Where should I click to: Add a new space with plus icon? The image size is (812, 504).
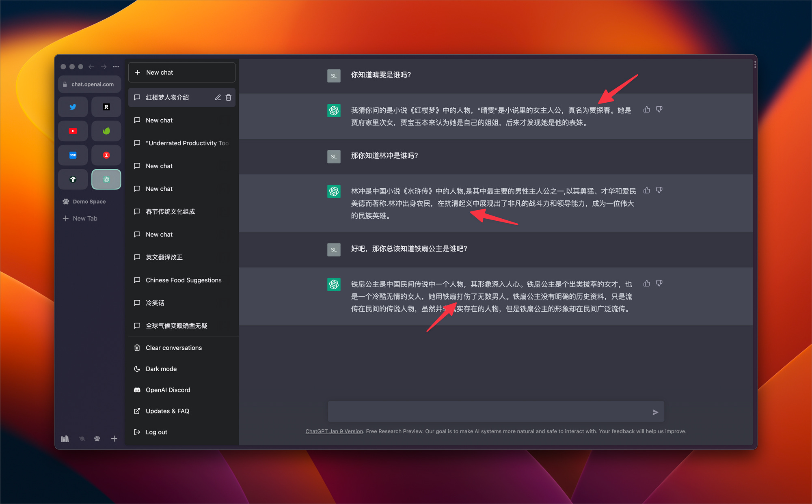[114, 439]
